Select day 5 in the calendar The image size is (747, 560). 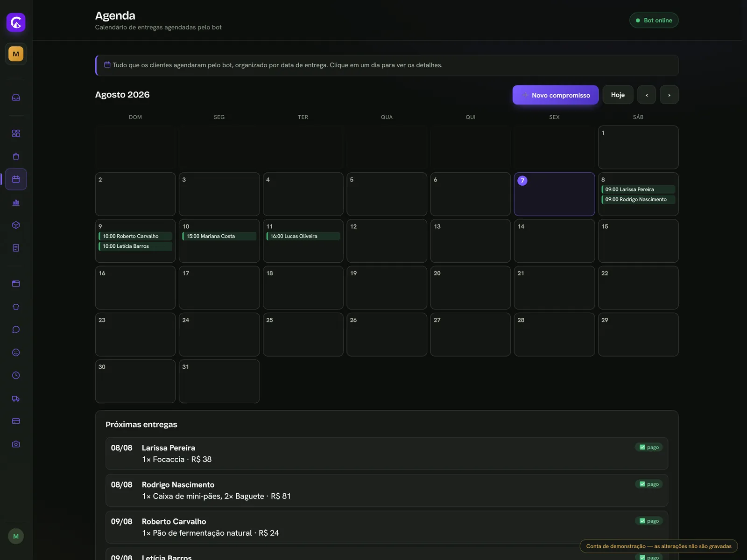(387, 194)
